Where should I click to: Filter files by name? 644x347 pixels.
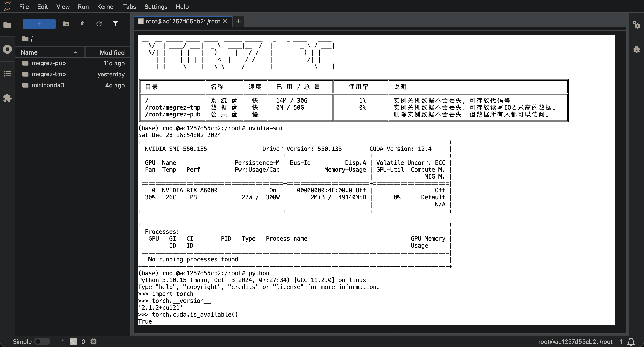[116, 24]
